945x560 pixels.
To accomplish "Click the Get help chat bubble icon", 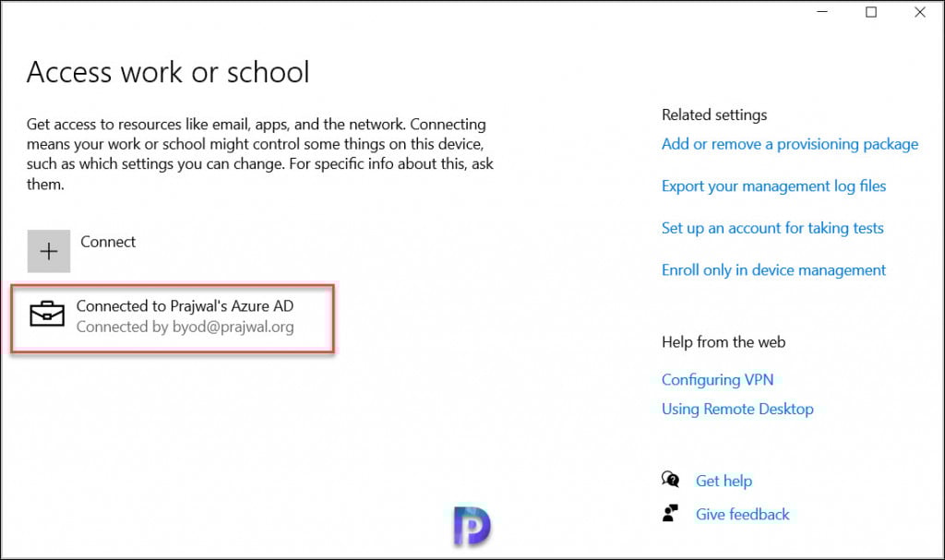I will pos(670,480).
